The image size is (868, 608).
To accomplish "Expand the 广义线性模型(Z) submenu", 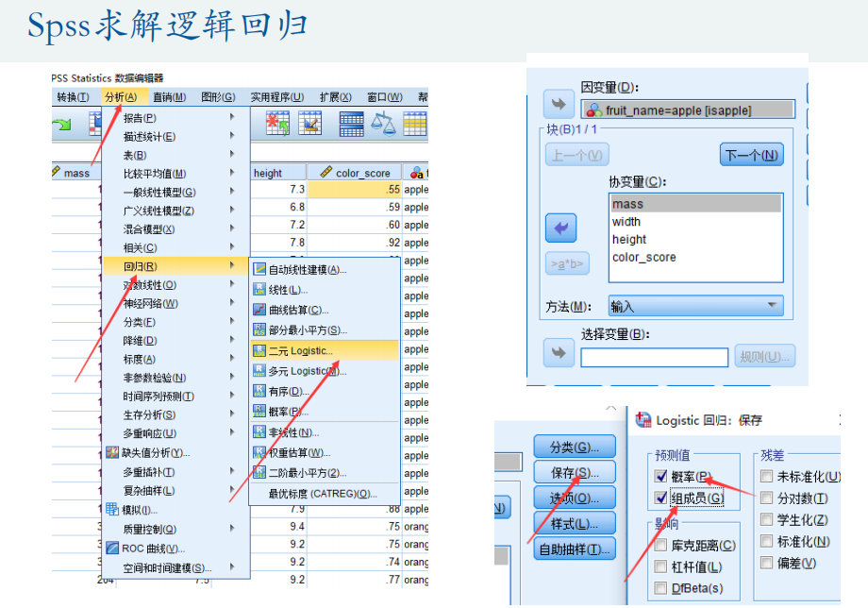I will (176, 211).
